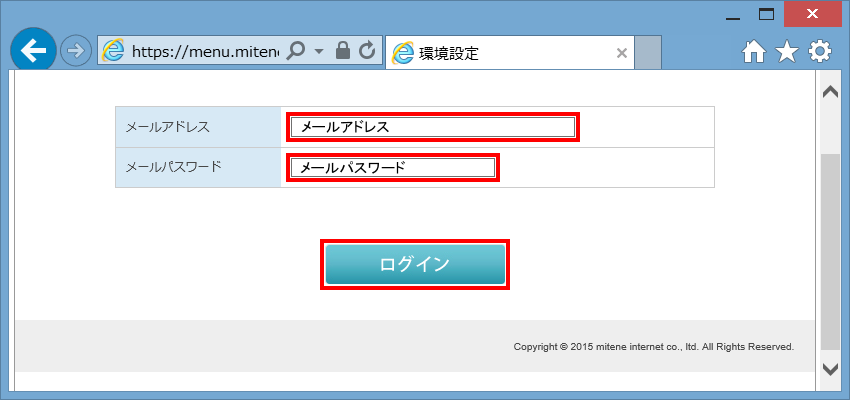Close the browser window
This screenshot has height=400, width=850.
pos(812,14)
